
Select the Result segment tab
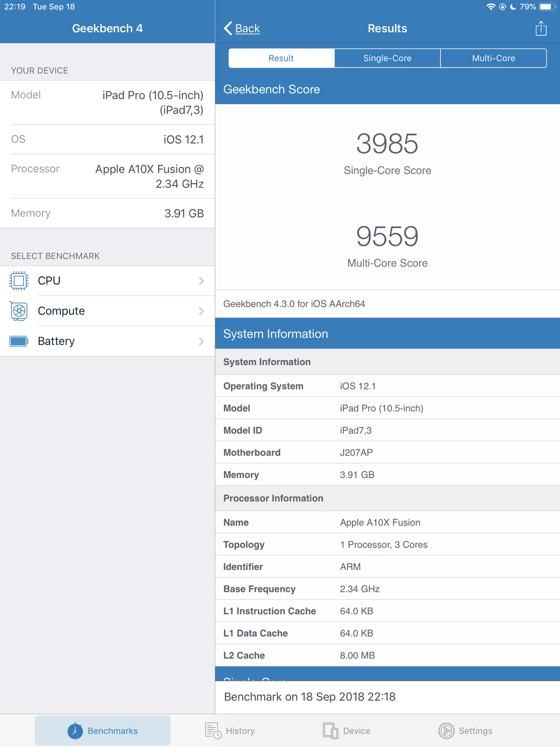(281, 58)
